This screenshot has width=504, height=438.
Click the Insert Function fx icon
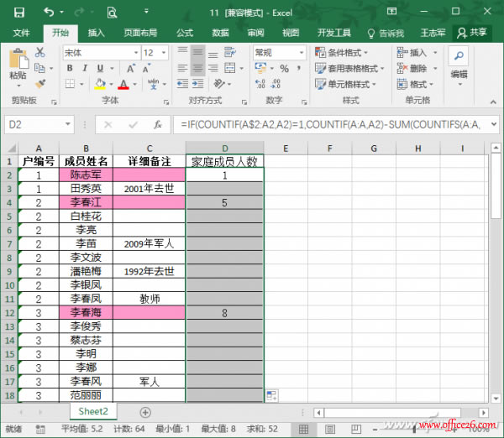[x=157, y=124]
